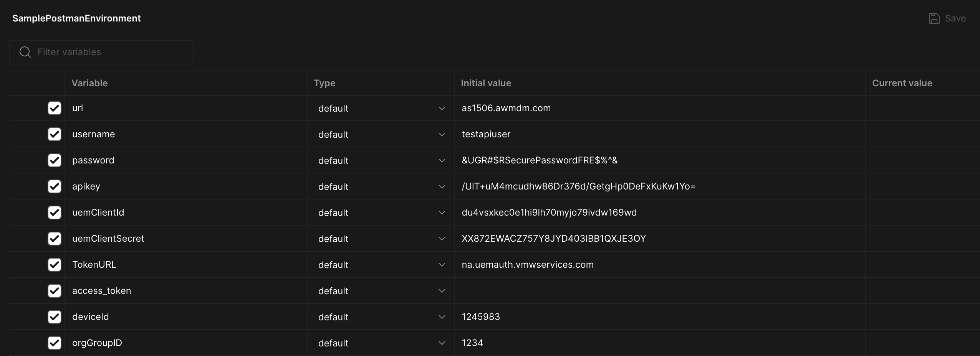Click the username variable name cell
This screenshot has width=980, height=356.
tap(186, 134)
